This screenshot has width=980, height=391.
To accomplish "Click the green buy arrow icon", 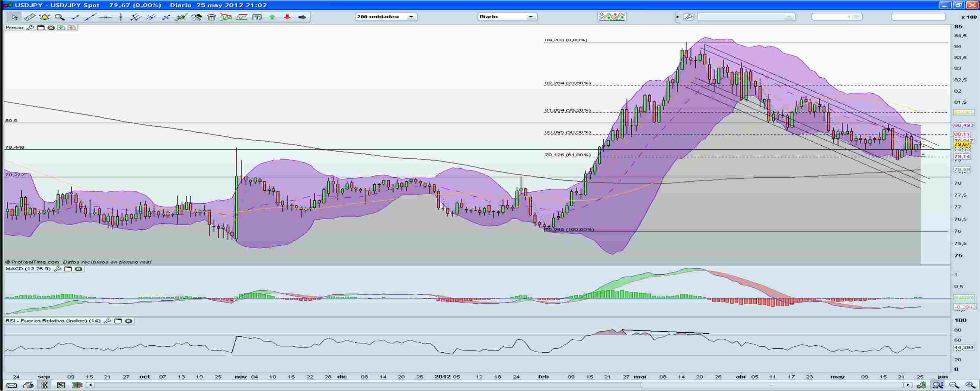I will pos(272,17).
